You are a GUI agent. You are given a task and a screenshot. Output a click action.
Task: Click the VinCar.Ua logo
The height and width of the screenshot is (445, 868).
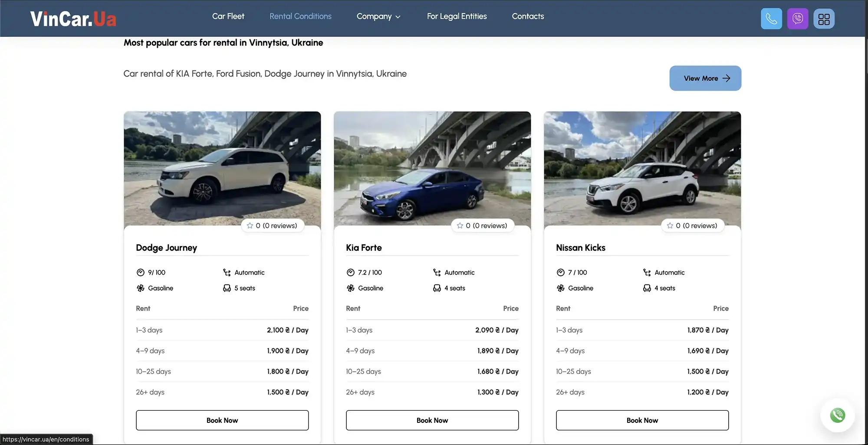pyautogui.click(x=73, y=19)
